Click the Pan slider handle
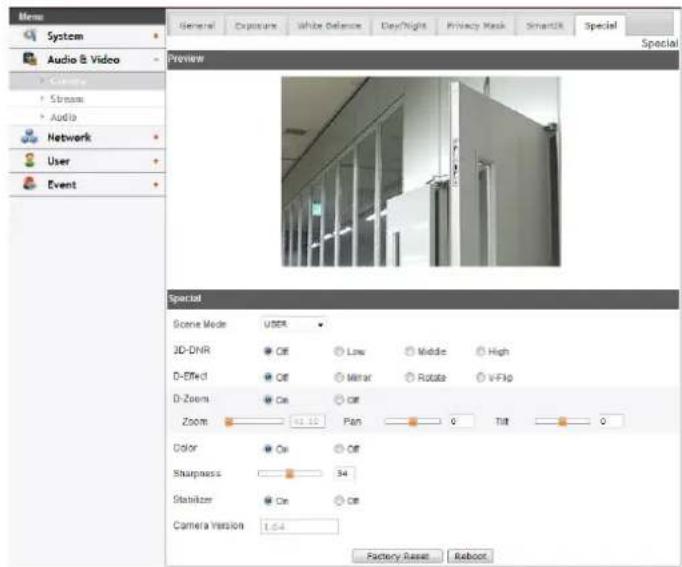The width and height of the screenshot is (682, 567). click(x=413, y=422)
